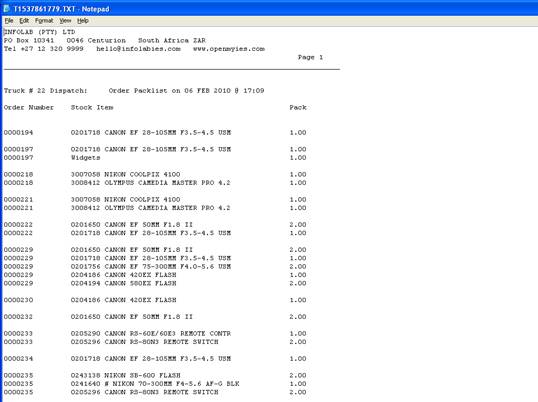
Task: Click the Pack column heading
Action: point(298,107)
